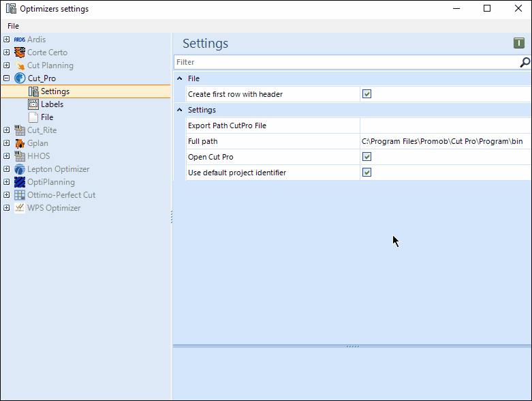Click the magnifier search icon in Filter
532x401 pixels.
pos(525,62)
